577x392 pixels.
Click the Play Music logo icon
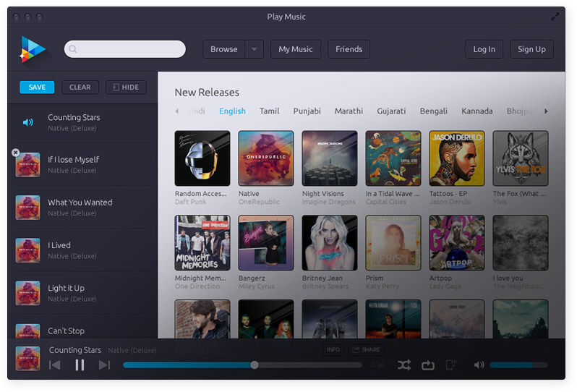point(33,49)
